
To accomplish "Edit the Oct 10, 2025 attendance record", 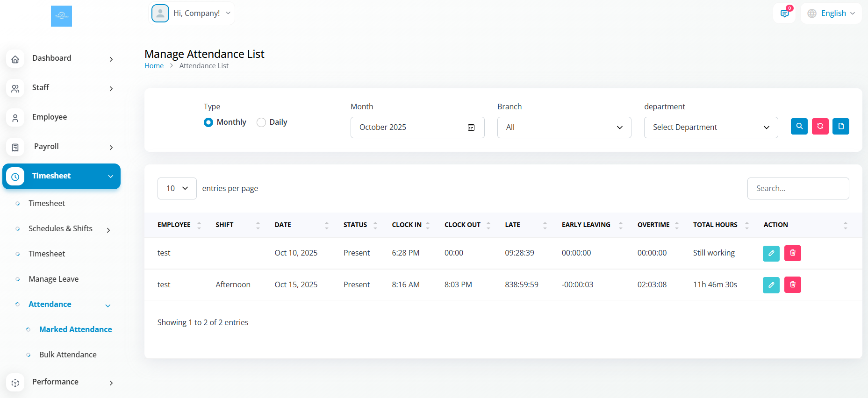I will [x=771, y=253].
